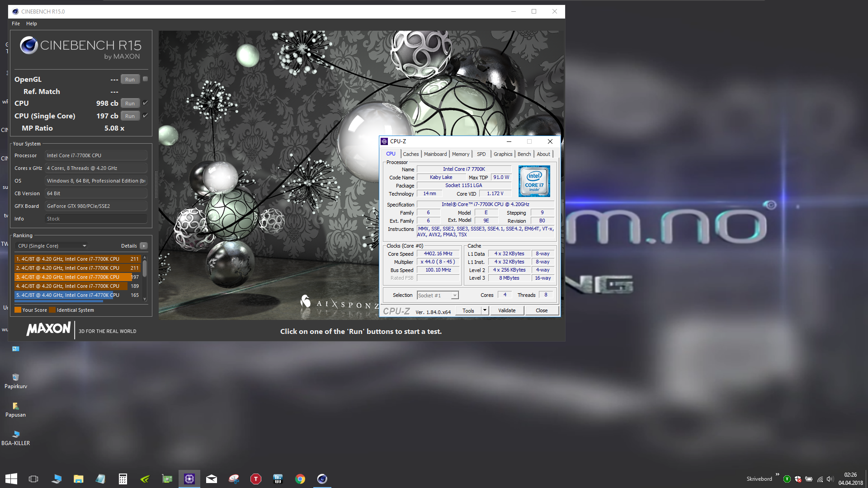Switch to the Bench tab in CPU-Z
The height and width of the screenshot is (488, 868).
coord(524,154)
